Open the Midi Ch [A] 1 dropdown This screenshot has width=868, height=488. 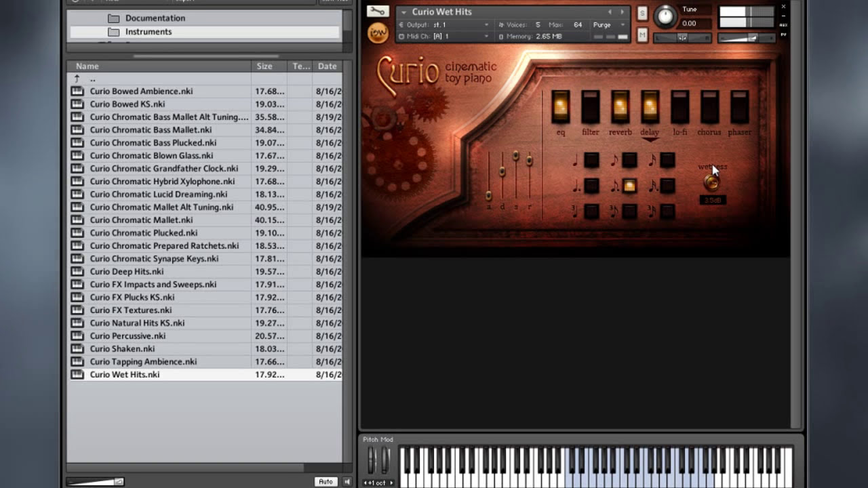coord(444,36)
